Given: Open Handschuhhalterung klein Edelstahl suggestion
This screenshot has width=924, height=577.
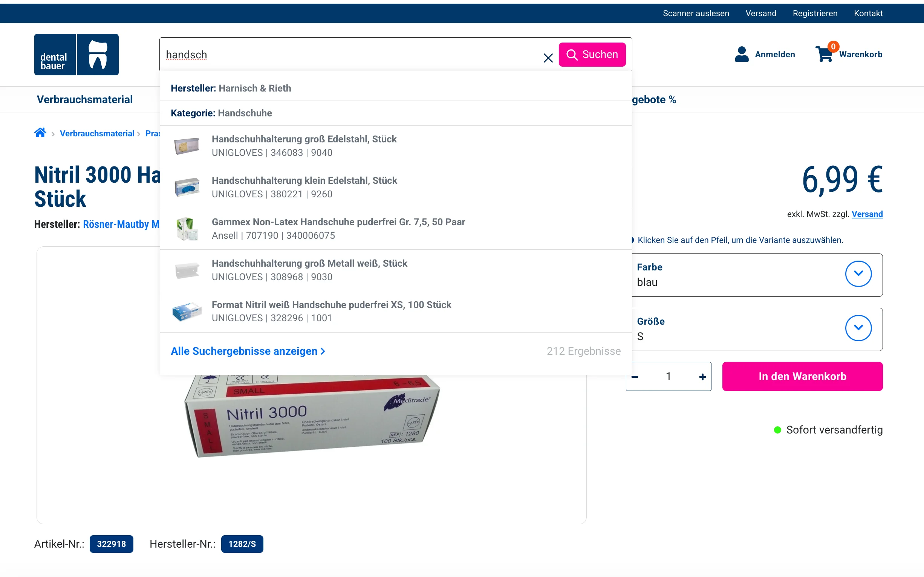Looking at the screenshot, I should pyautogui.click(x=396, y=187).
